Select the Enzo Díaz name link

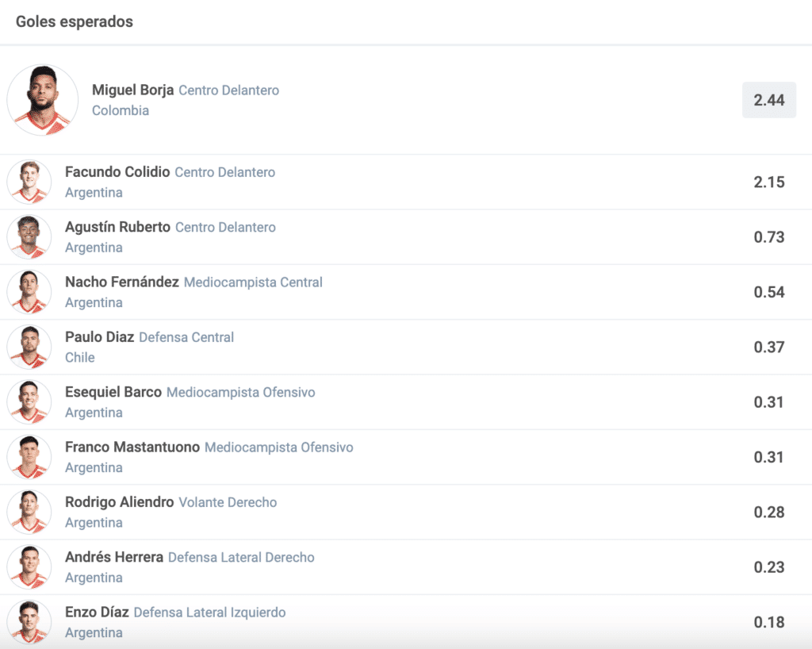[97, 613]
